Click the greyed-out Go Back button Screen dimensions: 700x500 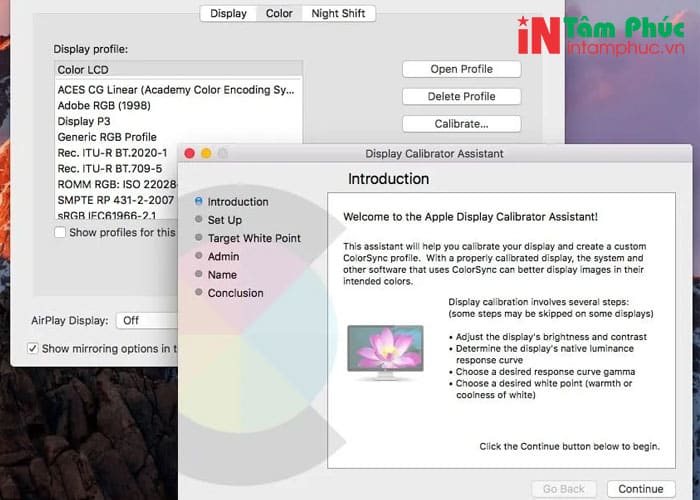click(x=563, y=489)
